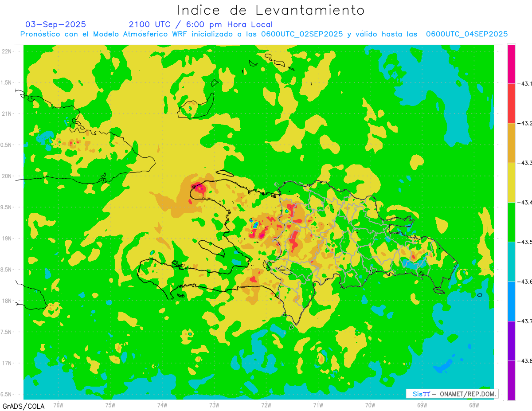Image resolution: width=532 pixels, height=411 pixels.
Task: Click longitude label '75W'
Action: pyautogui.click(x=110, y=405)
